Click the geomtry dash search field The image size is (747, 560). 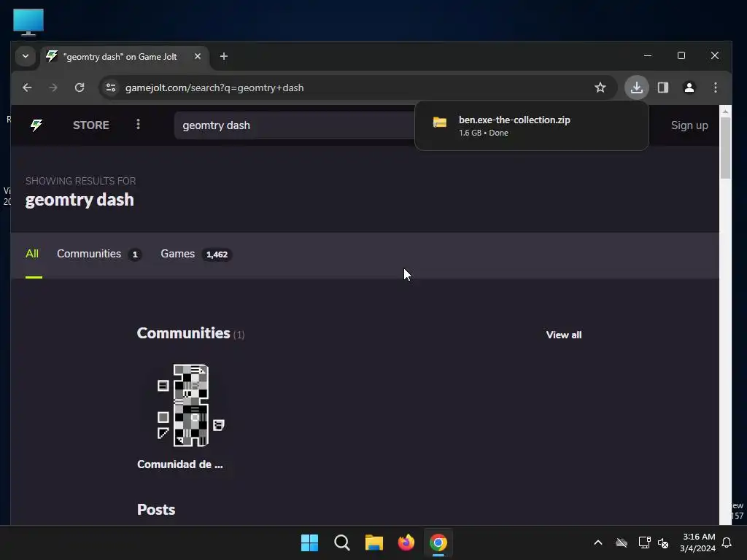click(294, 125)
